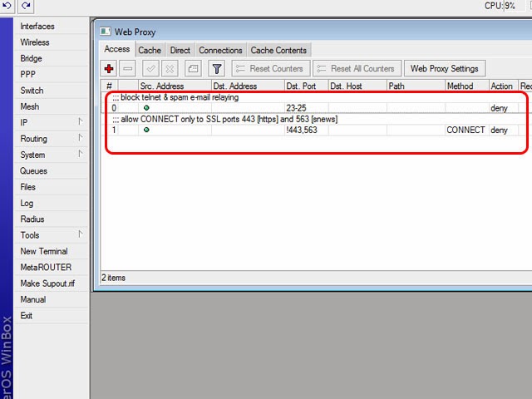Sort by Action column header

(x=504, y=86)
